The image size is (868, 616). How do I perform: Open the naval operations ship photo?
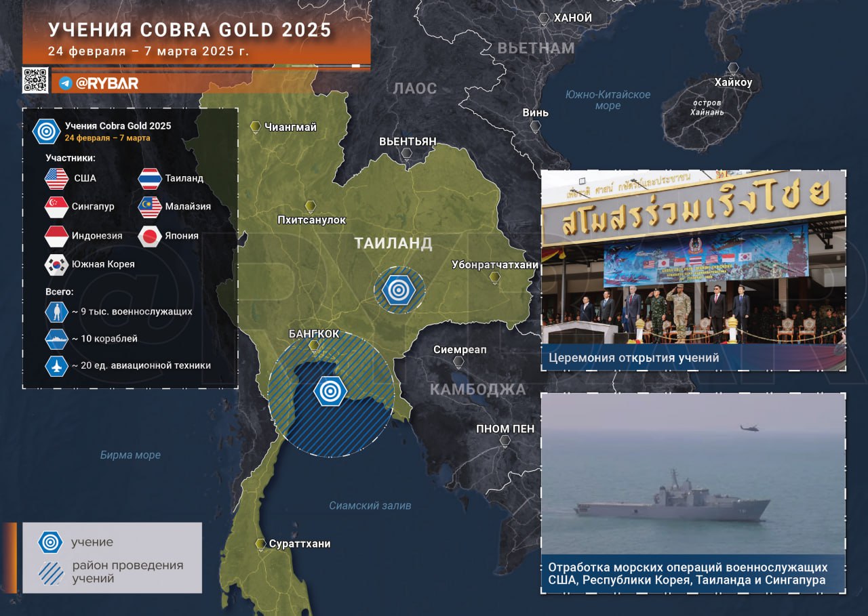pos(693,474)
